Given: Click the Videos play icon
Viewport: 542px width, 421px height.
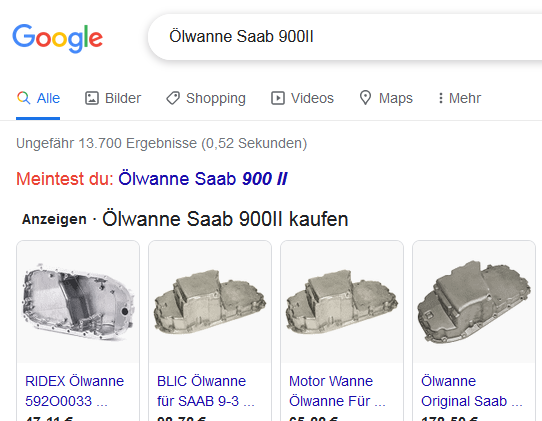Looking at the screenshot, I should pyautogui.click(x=278, y=98).
